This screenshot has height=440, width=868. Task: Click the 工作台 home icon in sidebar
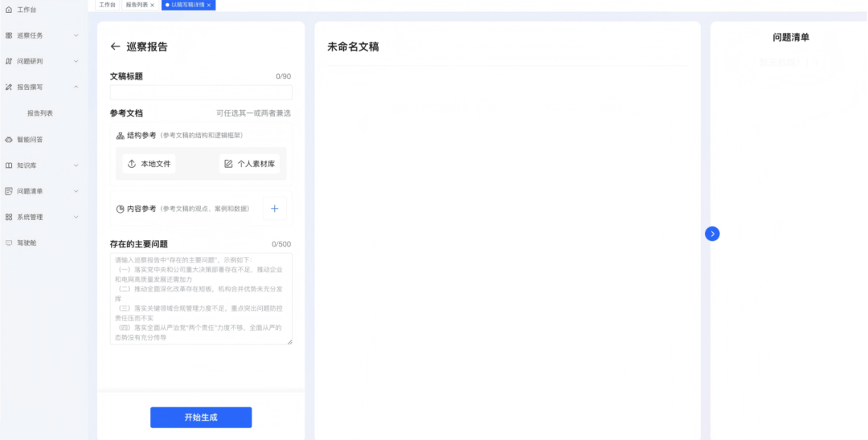click(x=9, y=10)
